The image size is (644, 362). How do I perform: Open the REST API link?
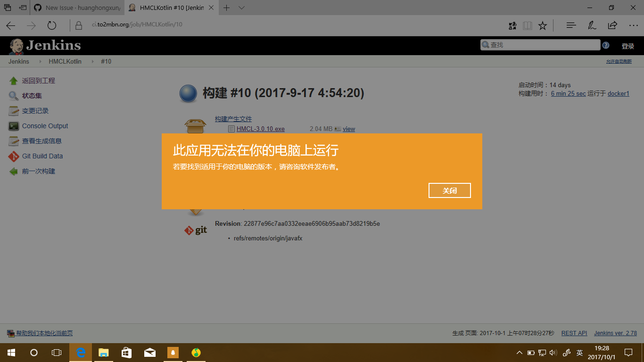click(x=574, y=333)
